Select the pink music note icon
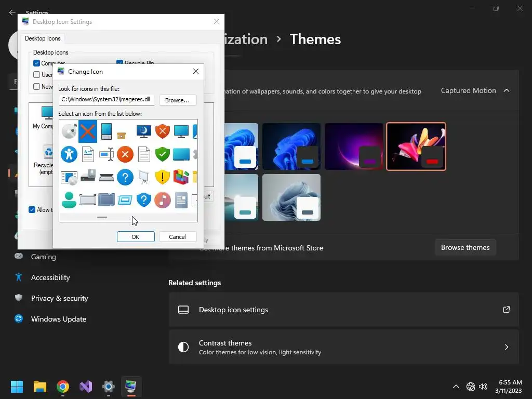Viewport: 532px width, 399px height. (x=163, y=200)
